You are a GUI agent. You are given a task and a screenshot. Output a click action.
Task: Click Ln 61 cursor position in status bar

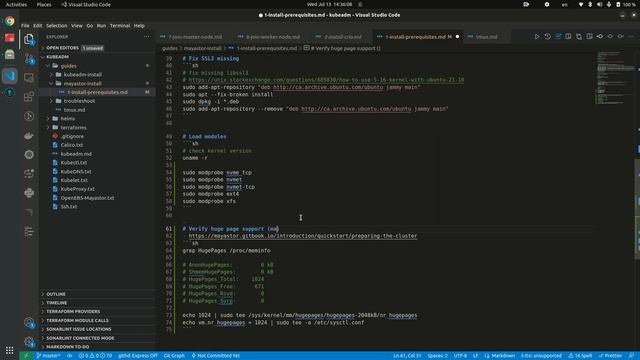pyautogui.click(x=407, y=356)
